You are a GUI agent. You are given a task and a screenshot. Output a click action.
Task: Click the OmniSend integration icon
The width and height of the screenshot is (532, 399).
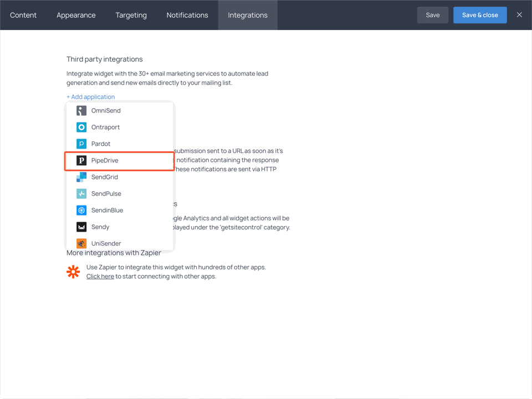pyautogui.click(x=81, y=110)
